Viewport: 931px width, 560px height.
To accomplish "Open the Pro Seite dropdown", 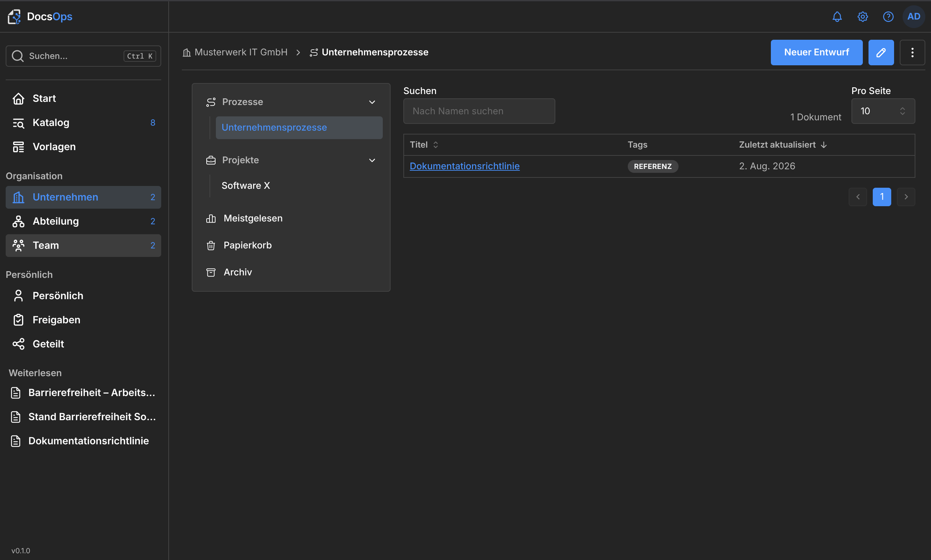I will tap(883, 111).
